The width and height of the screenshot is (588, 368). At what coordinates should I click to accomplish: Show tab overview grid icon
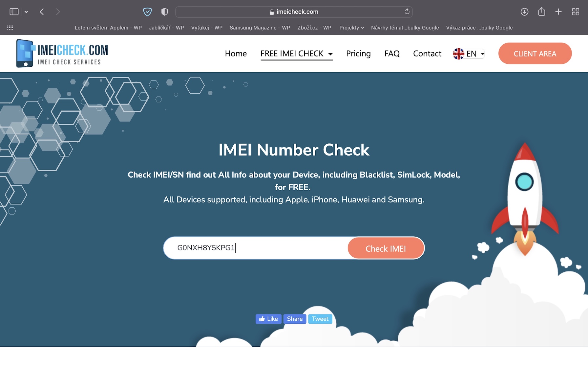(576, 12)
